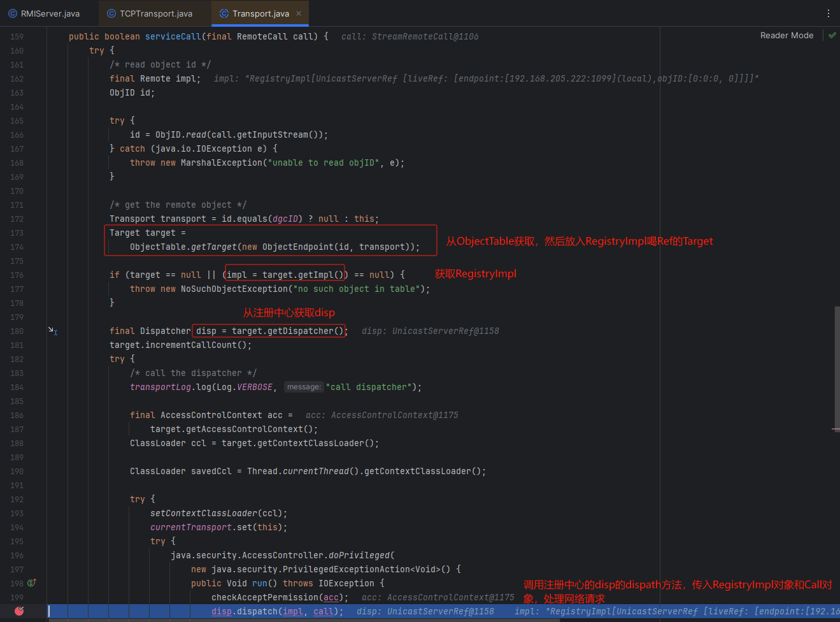Viewport: 840px width, 622px height.
Task: Click the class icon on Transport.java tab
Action: click(x=224, y=13)
